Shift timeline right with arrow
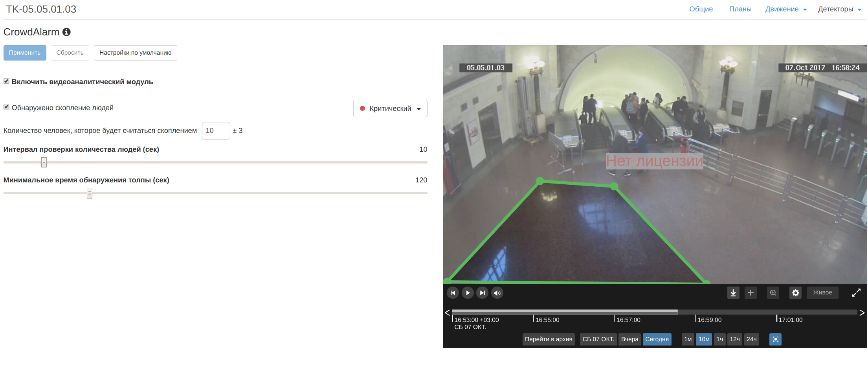 pyautogui.click(x=862, y=313)
